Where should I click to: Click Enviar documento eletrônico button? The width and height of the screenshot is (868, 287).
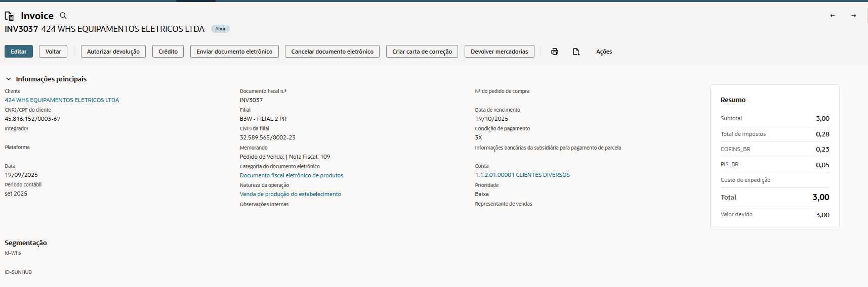pyautogui.click(x=234, y=52)
